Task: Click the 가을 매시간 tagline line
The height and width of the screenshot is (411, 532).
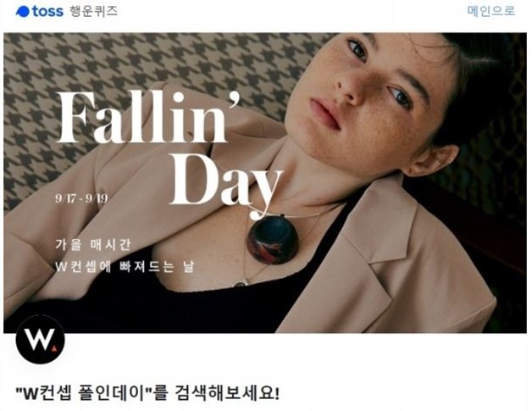Action: (92, 245)
